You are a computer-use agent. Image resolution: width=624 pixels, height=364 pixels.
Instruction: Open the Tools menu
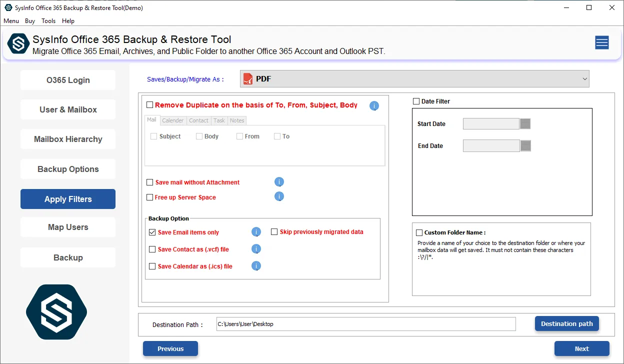click(48, 21)
